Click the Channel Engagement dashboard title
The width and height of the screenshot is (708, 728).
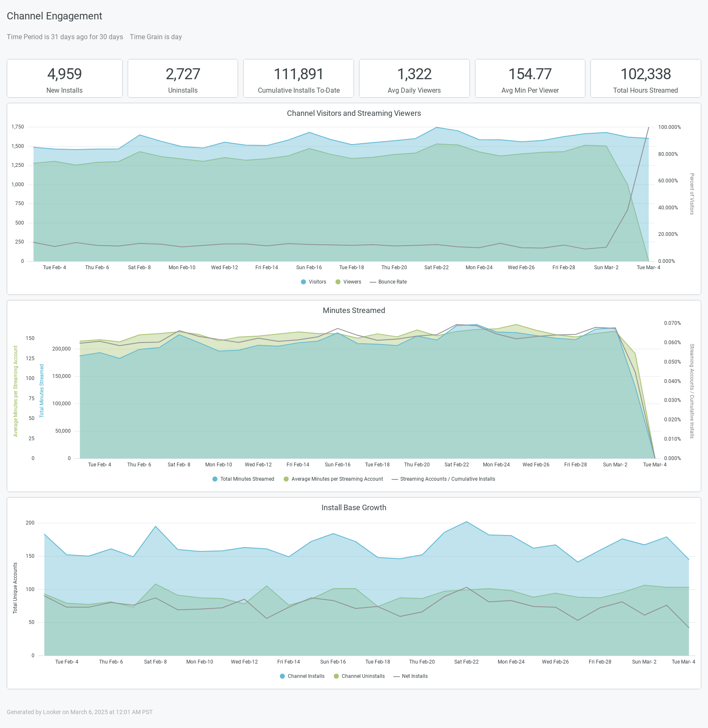(54, 16)
